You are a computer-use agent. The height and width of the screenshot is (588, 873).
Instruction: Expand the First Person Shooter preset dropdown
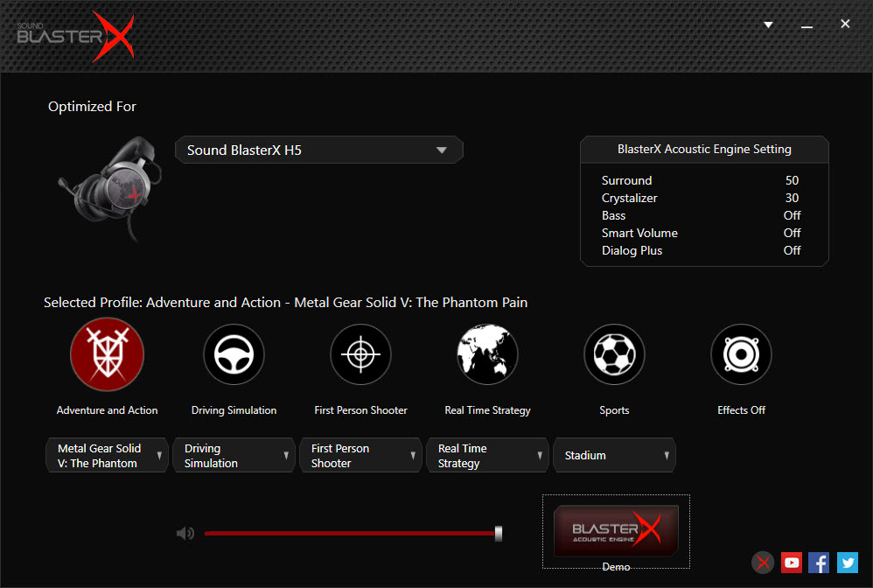coord(360,456)
